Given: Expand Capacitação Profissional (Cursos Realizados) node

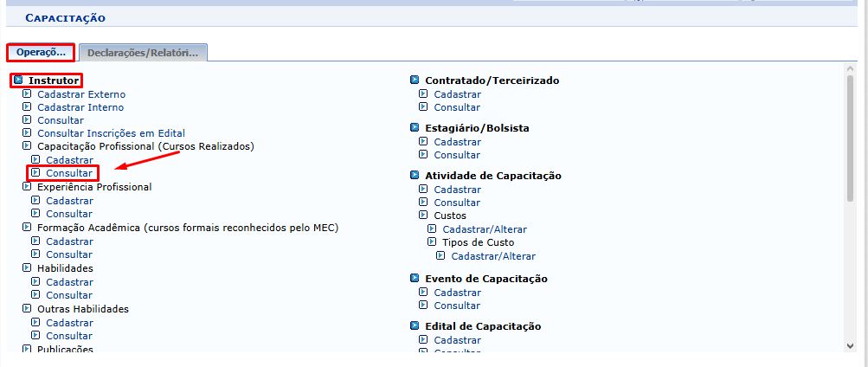Looking at the screenshot, I should (x=27, y=146).
